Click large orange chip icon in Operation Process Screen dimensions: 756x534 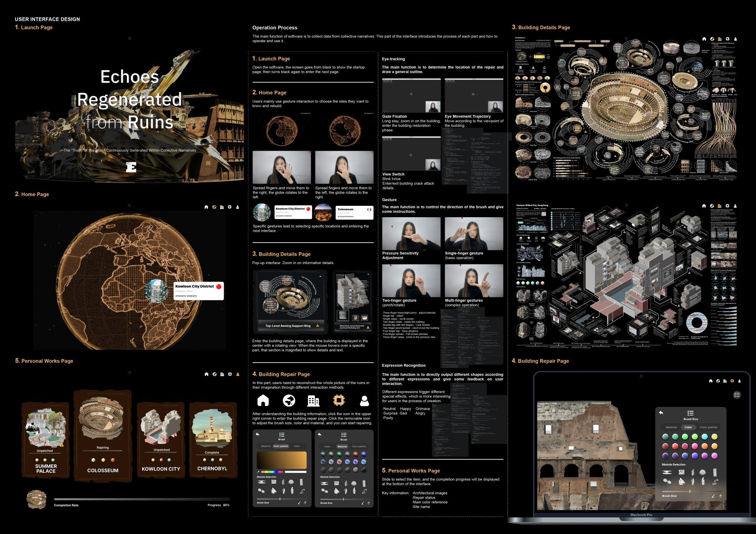tap(339, 401)
